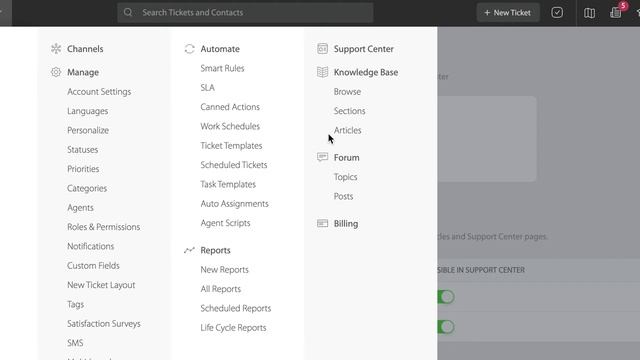Screen dimensions: 640x360
Task: Focus the Search Tickets and Contacts field
Action: (245, 12)
